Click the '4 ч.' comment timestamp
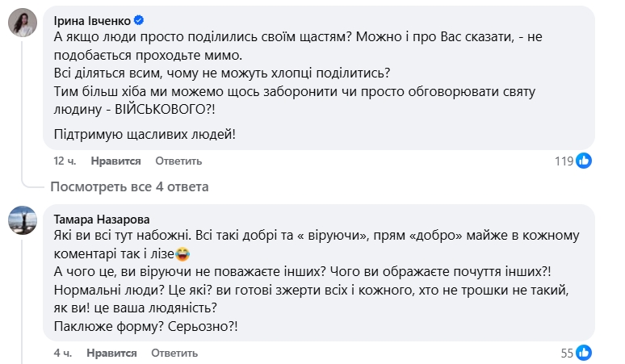625x364 pixels. 63,353
